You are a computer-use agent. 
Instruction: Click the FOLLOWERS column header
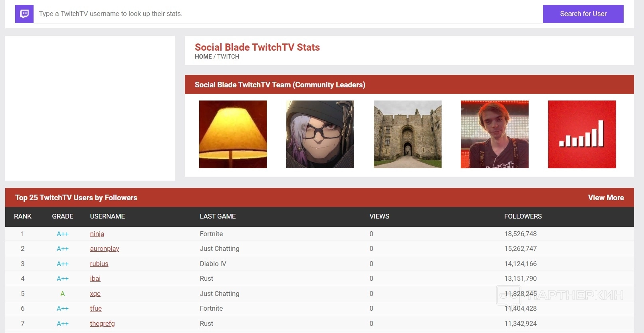tap(523, 216)
